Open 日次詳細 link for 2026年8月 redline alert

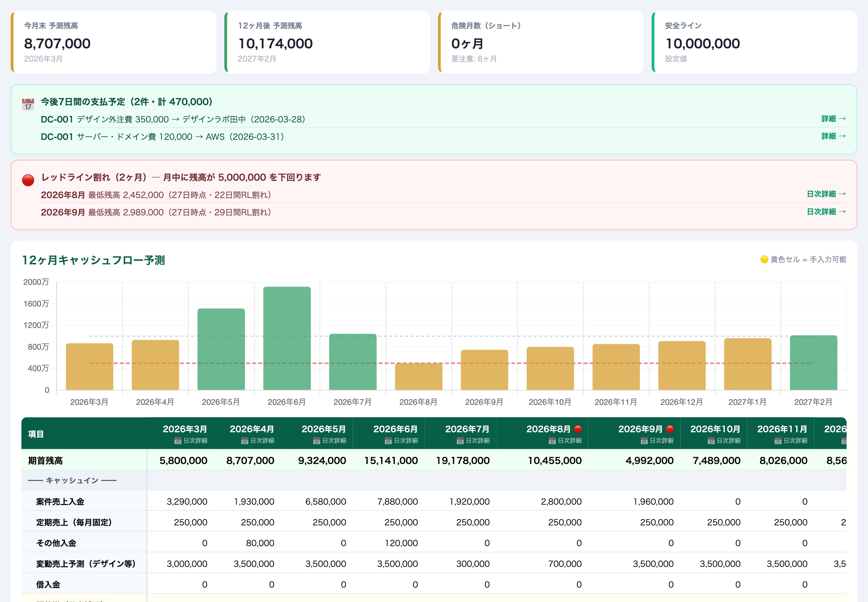(826, 194)
